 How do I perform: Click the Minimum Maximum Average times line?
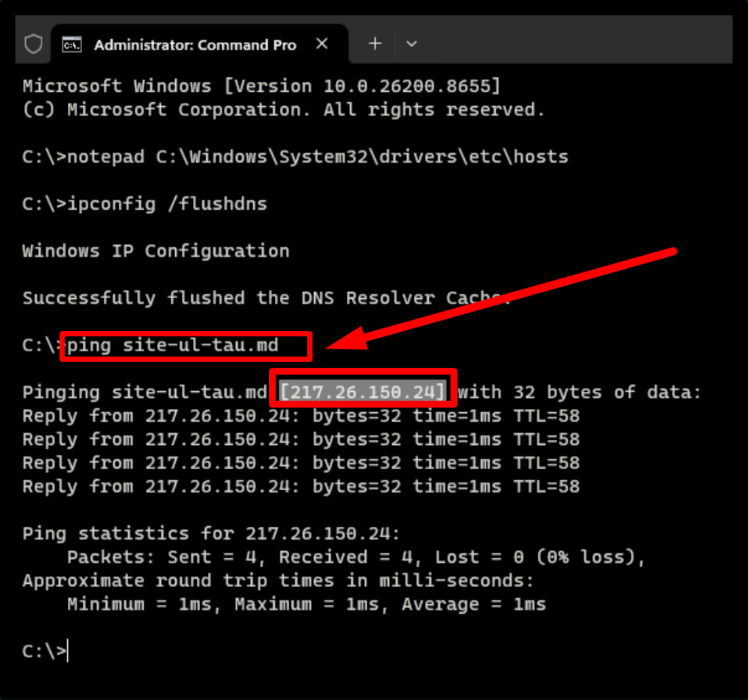pyautogui.click(x=307, y=604)
